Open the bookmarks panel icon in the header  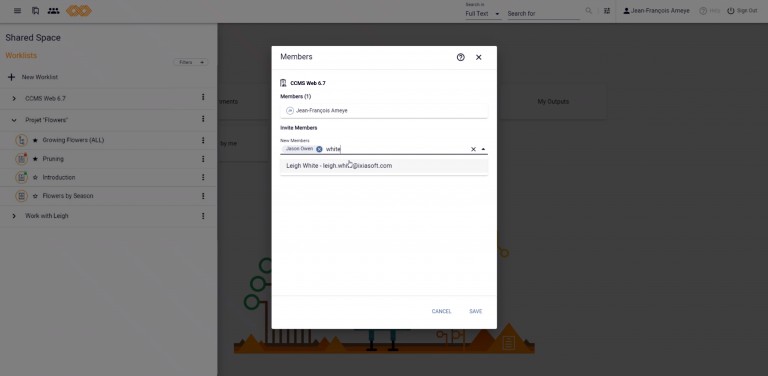click(x=35, y=11)
